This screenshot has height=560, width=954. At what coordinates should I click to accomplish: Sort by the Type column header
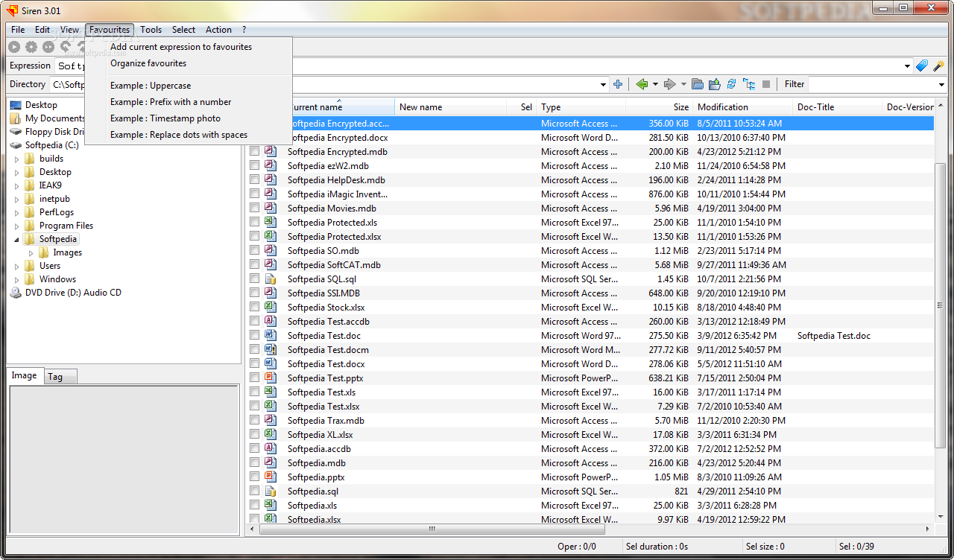pos(581,107)
